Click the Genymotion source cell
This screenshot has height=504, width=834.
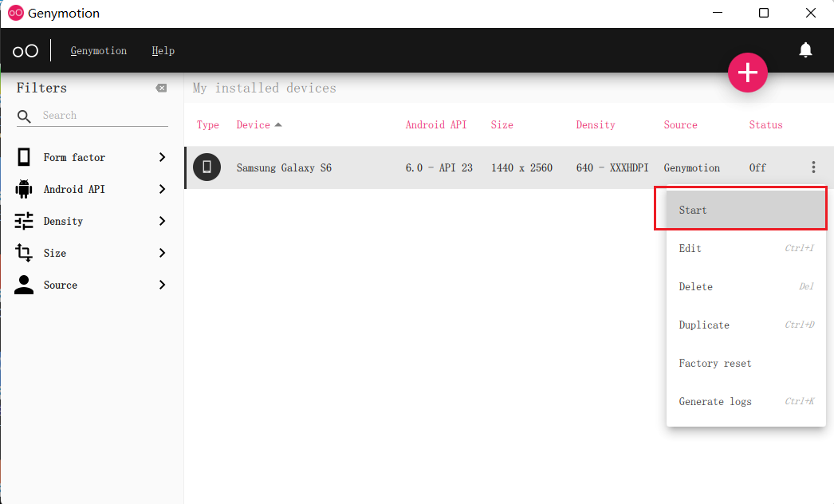[692, 167]
